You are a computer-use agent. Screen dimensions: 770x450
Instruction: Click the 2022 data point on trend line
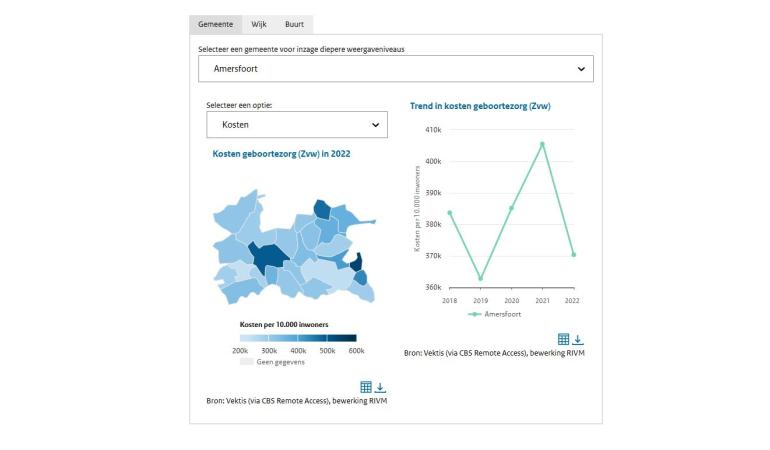click(574, 254)
